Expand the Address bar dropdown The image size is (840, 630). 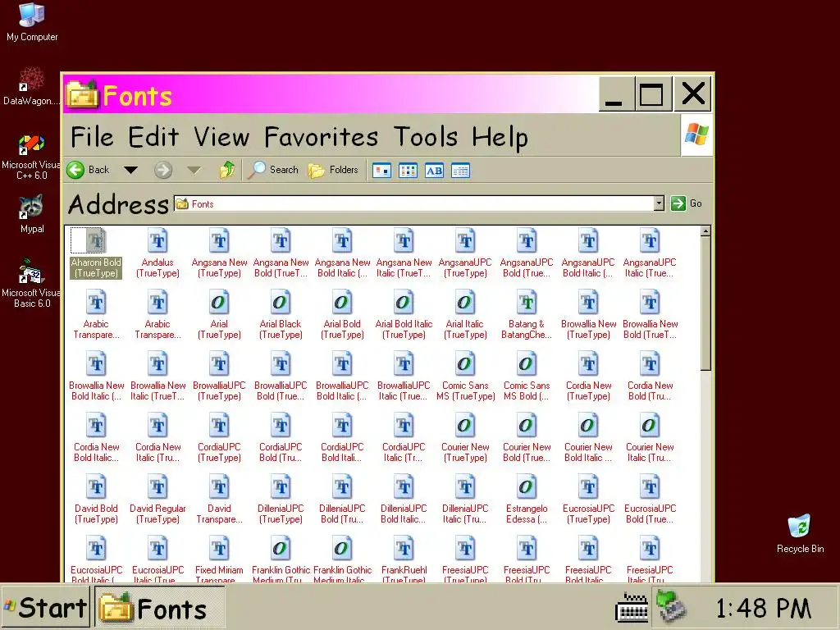(659, 203)
